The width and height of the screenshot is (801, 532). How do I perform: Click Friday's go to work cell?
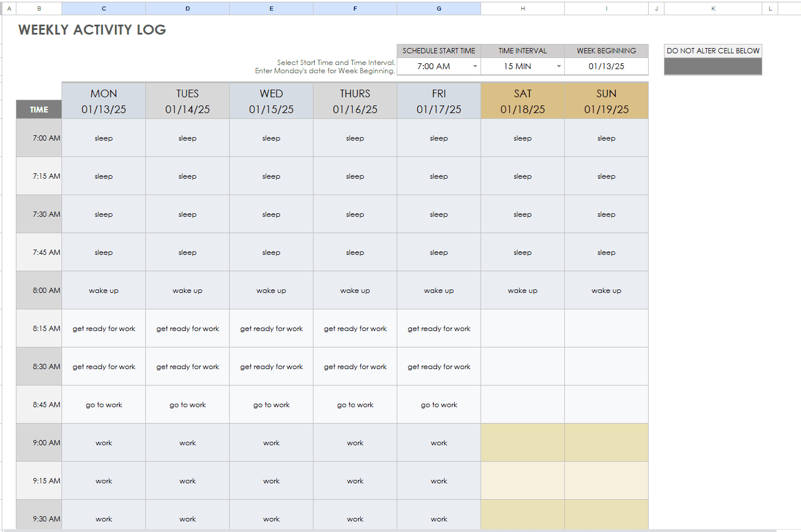(x=438, y=404)
